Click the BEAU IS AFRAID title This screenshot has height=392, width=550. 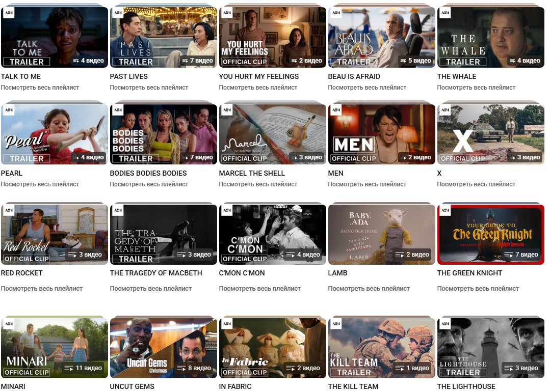354,76
